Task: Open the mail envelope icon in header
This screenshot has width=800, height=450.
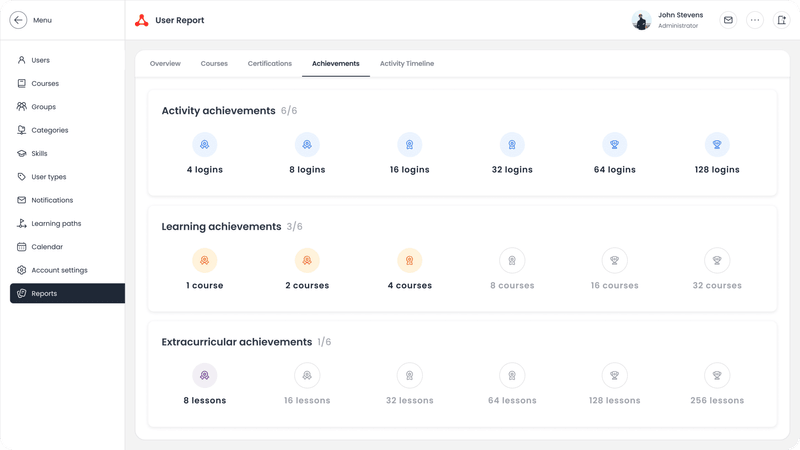Action: click(728, 20)
